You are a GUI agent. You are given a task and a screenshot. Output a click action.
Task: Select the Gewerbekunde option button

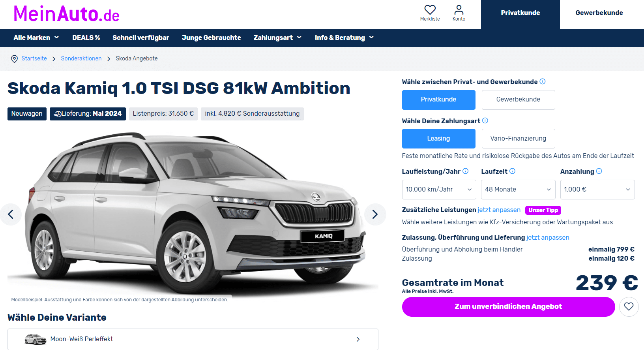click(x=518, y=100)
